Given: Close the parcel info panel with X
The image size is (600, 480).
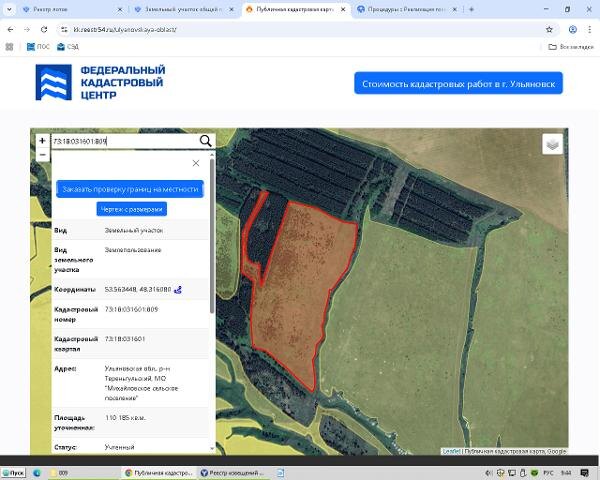Looking at the screenshot, I should [196, 163].
